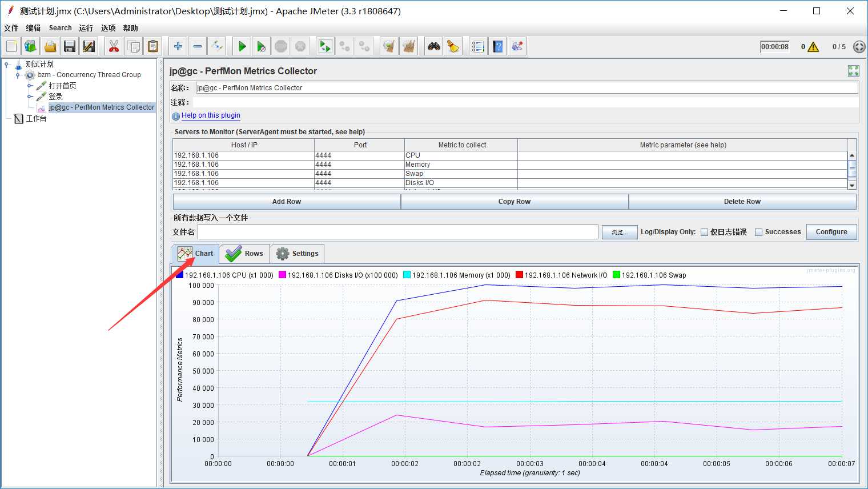The height and width of the screenshot is (489, 868).
Task: Maximize panel with green expand icon
Action: tap(854, 71)
